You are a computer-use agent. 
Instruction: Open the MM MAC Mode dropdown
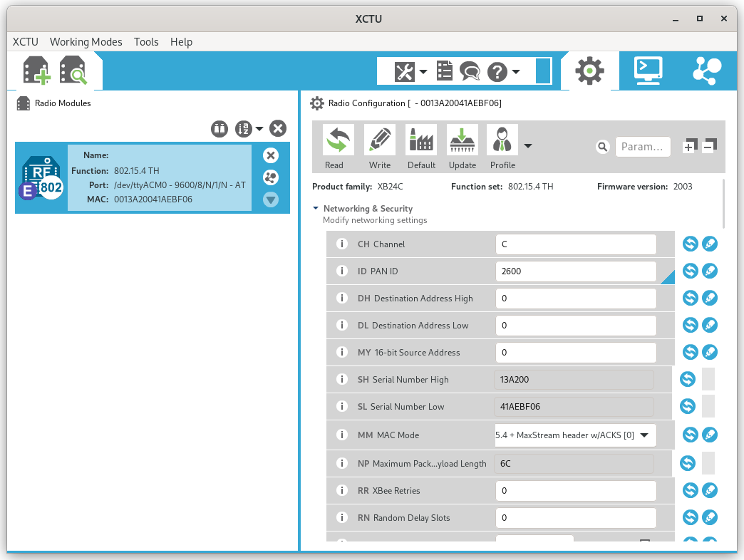coord(644,435)
